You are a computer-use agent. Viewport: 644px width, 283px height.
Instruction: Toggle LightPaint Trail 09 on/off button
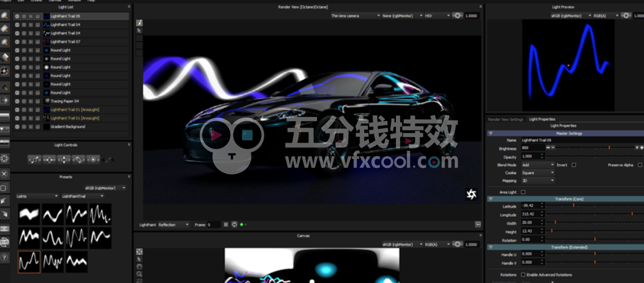click(x=17, y=16)
